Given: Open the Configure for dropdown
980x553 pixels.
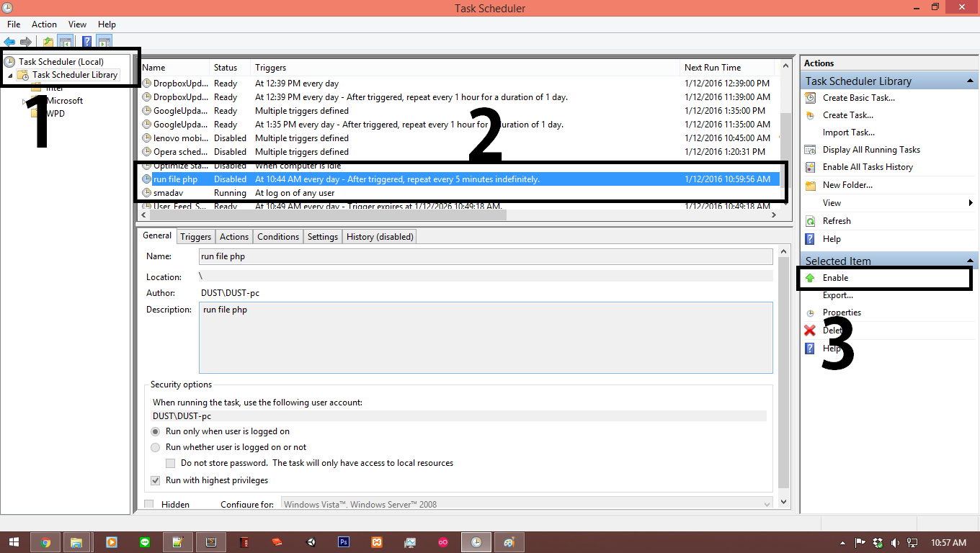Looking at the screenshot, I should (x=527, y=504).
